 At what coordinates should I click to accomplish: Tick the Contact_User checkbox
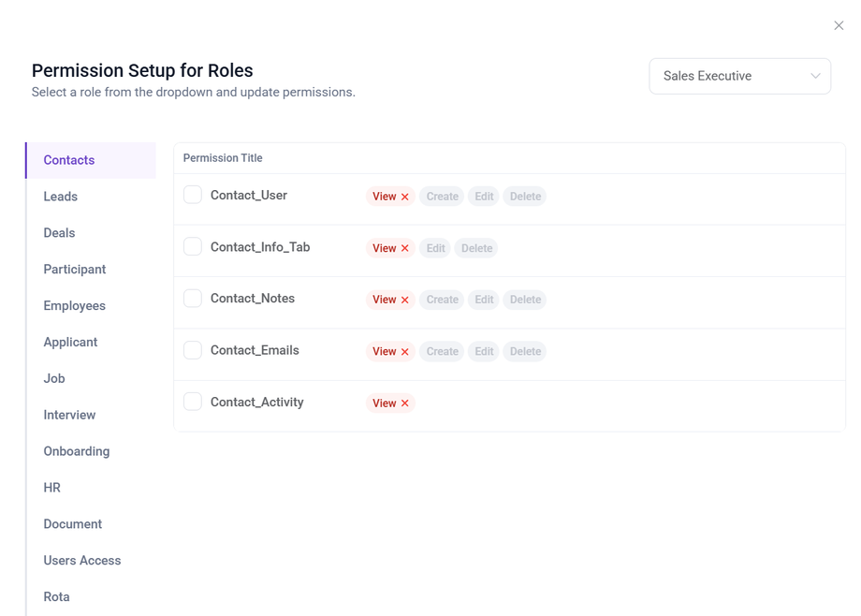pyautogui.click(x=193, y=195)
